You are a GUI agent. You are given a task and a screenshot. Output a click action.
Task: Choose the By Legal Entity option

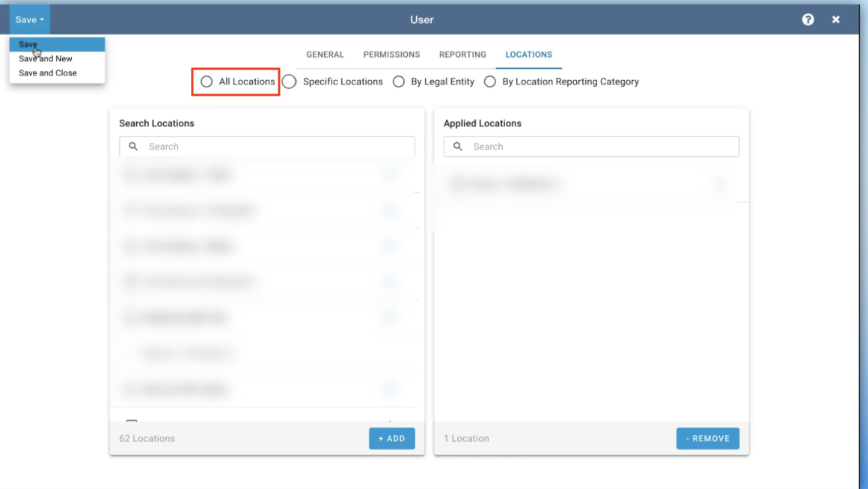point(399,81)
